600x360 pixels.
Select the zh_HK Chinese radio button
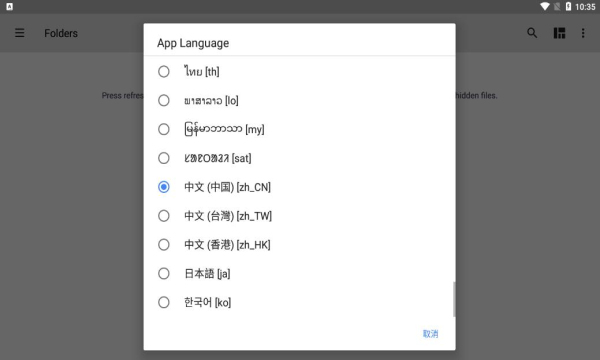(164, 244)
